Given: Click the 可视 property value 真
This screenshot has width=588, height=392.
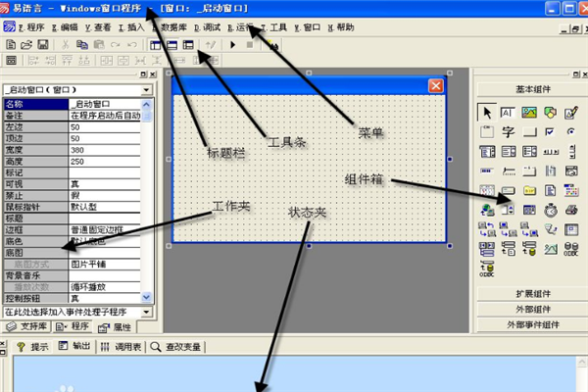Looking at the screenshot, I should pos(108,182).
